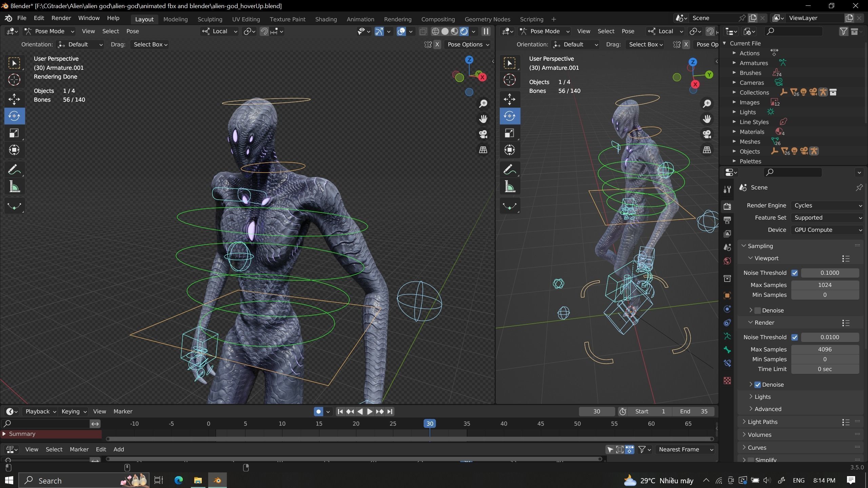Click the Breakdowner pose tool in left viewport
Image resolution: width=868 pixels, height=488 pixels.
(x=14, y=206)
